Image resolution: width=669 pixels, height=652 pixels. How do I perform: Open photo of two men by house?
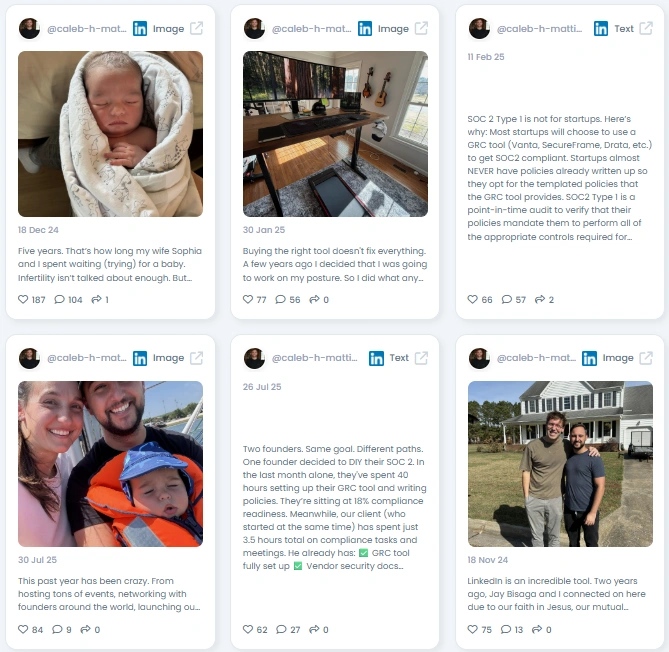pyautogui.click(x=560, y=464)
